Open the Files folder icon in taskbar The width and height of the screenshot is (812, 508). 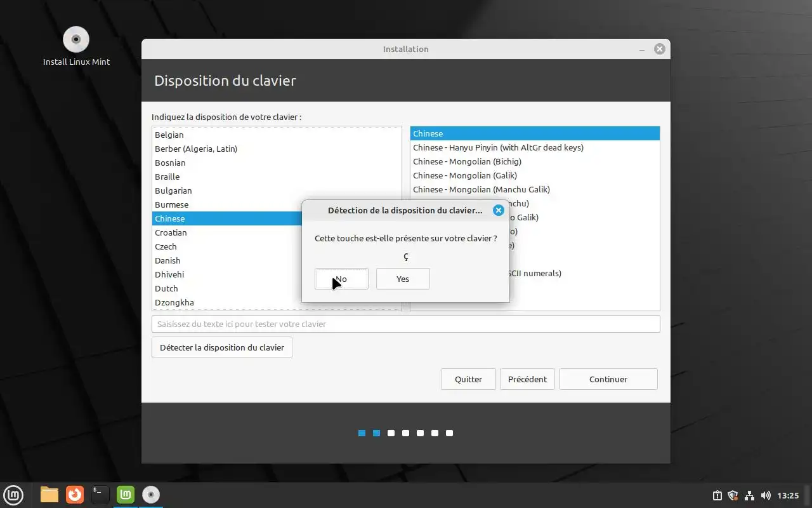[49, 494]
